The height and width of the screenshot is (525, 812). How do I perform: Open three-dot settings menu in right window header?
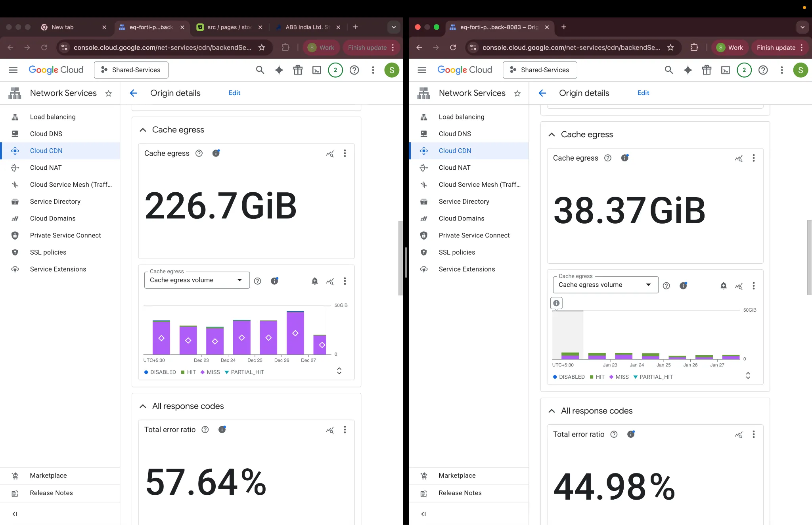(782, 70)
